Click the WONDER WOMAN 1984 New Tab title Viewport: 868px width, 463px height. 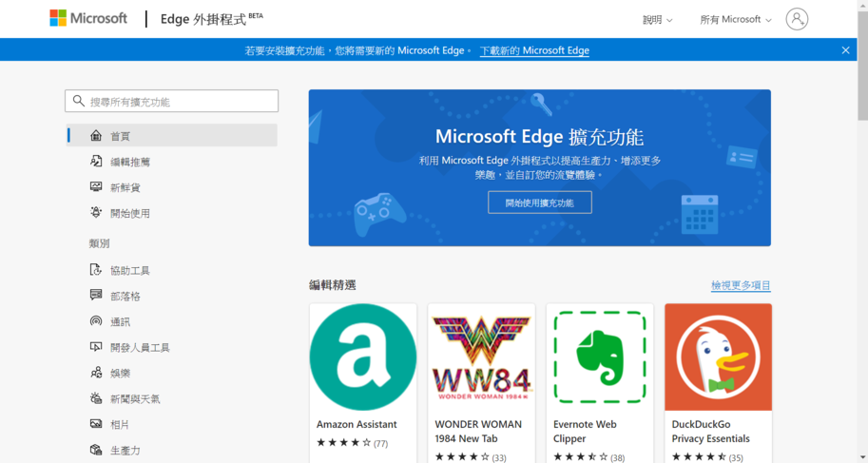478,432
